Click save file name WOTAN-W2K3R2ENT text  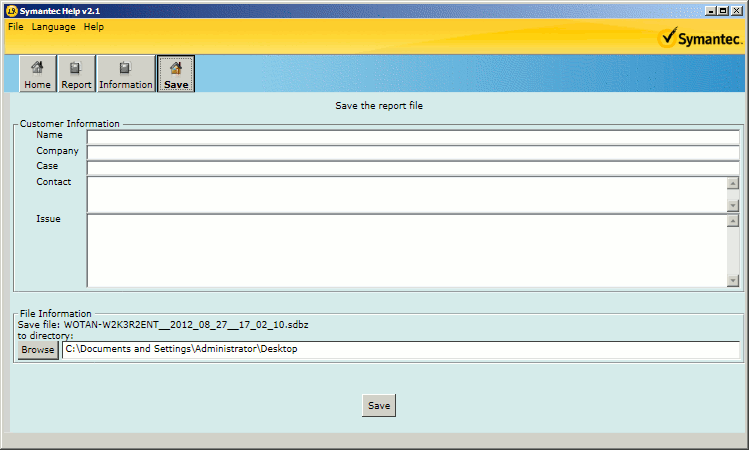(x=186, y=325)
